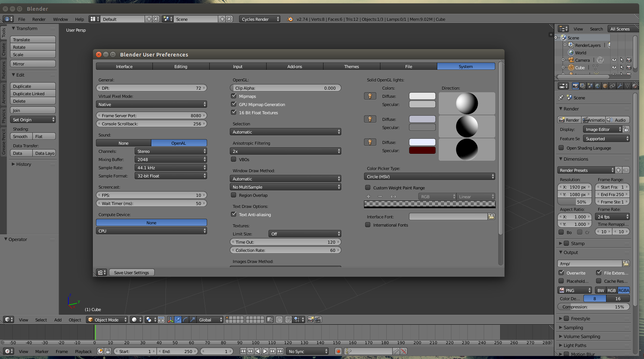Enable Custom Weight Paint Range
Image resolution: width=644 pixels, height=359 pixels.
[x=368, y=187]
